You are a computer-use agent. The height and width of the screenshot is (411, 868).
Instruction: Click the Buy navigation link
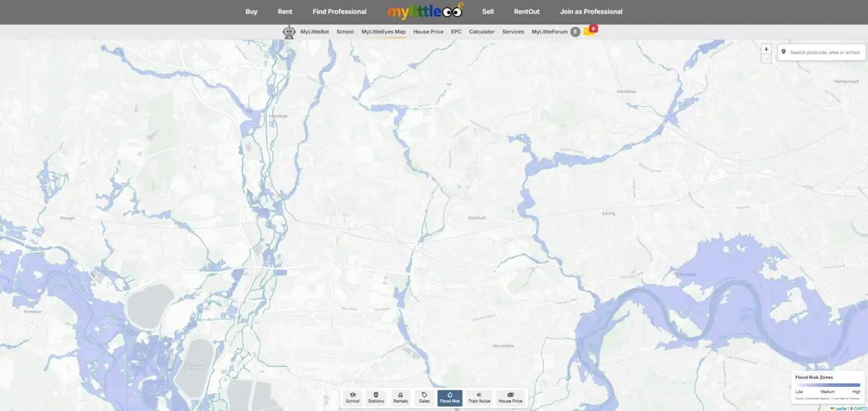(x=251, y=11)
